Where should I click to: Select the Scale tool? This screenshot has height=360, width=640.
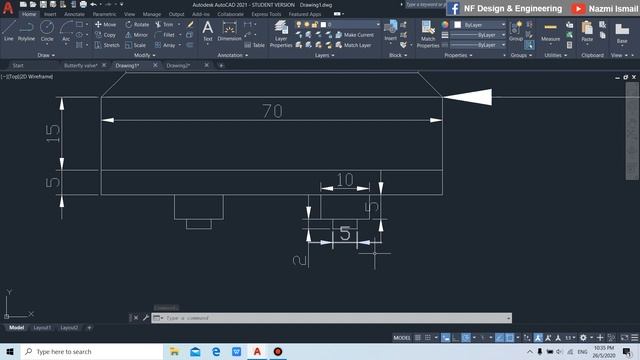(x=136, y=45)
